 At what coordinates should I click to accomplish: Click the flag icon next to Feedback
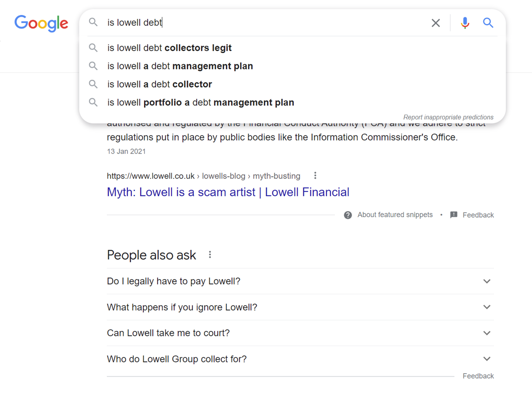coord(454,215)
